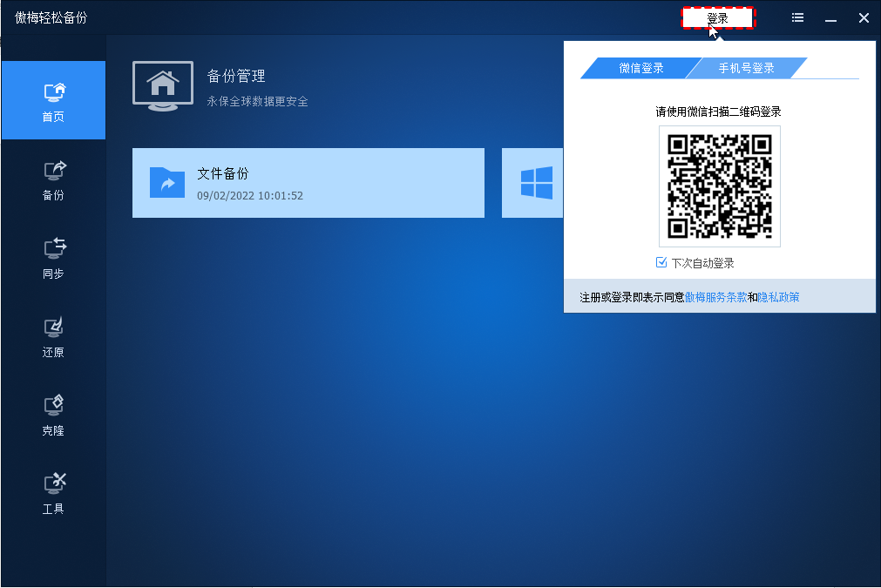Open the 同步 sync sidebar item
This screenshot has height=588, width=881.
click(53, 259)
